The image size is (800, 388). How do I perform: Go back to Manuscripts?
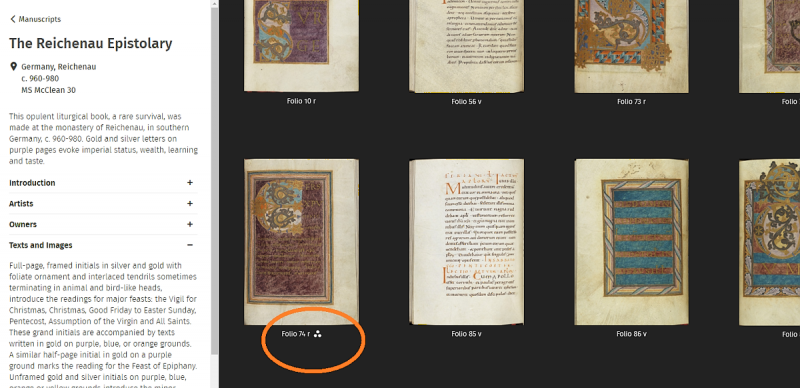[x=35, y=19]
